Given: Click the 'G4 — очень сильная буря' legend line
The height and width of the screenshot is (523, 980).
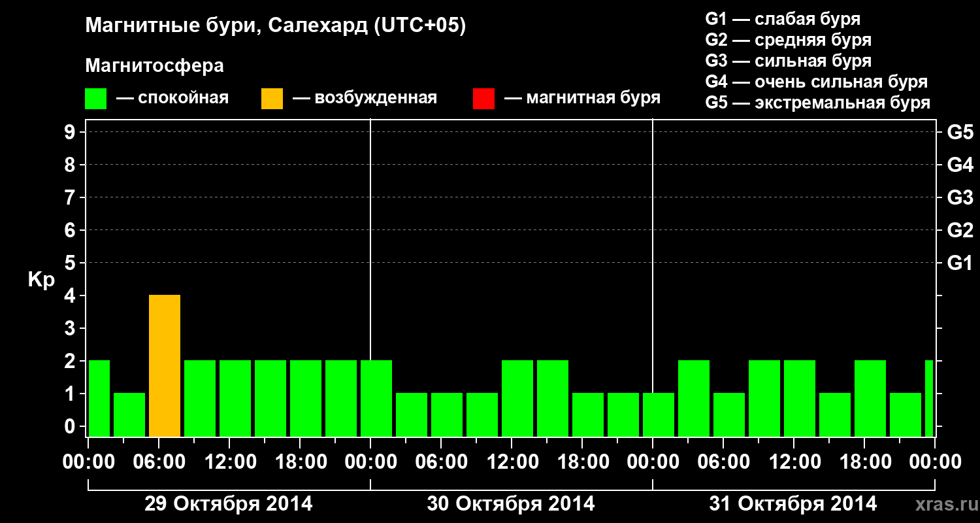Looking at the screenshot, I should 817,82.
